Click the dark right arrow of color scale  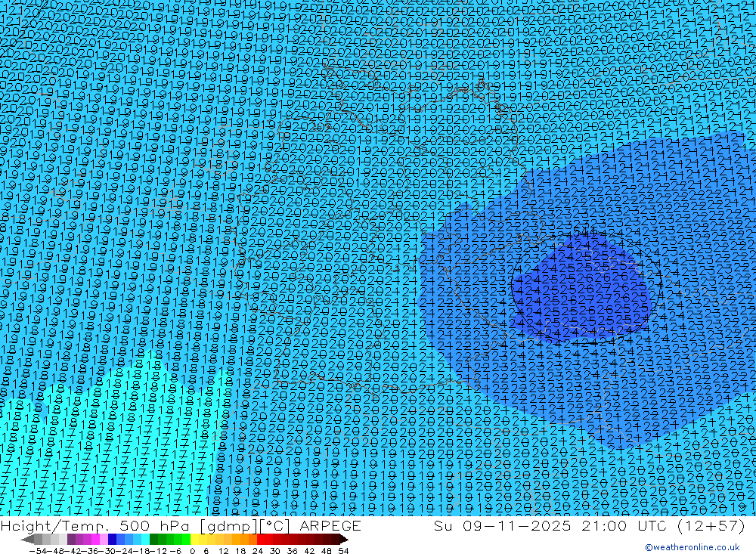[x=344, y=540]
